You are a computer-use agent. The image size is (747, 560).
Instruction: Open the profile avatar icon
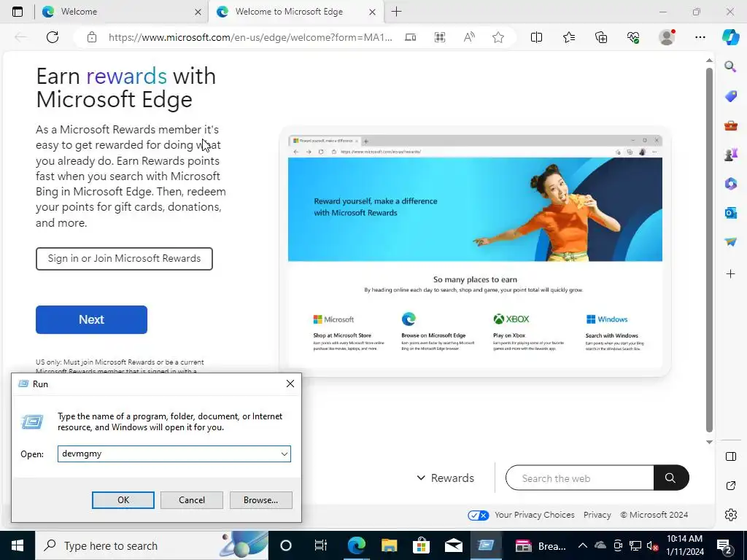pyautogui.click(x=667, y=37)
